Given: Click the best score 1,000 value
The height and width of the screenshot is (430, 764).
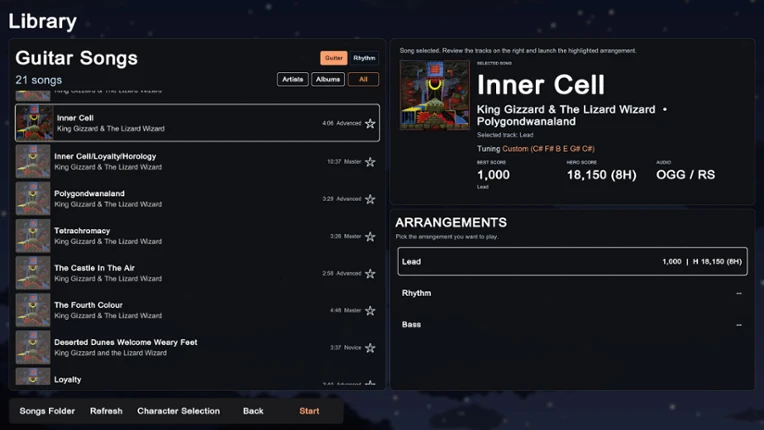Looking at the screenshot, I should pos(493,175).
